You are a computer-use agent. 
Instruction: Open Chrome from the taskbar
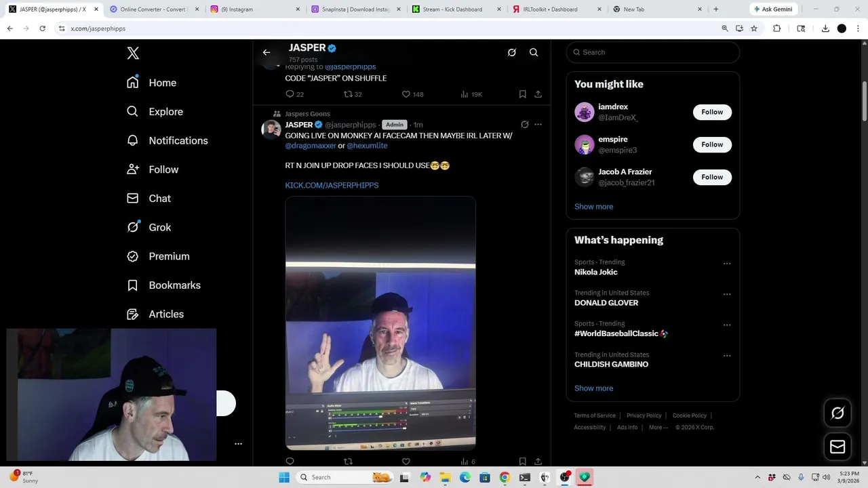[505, 477]
